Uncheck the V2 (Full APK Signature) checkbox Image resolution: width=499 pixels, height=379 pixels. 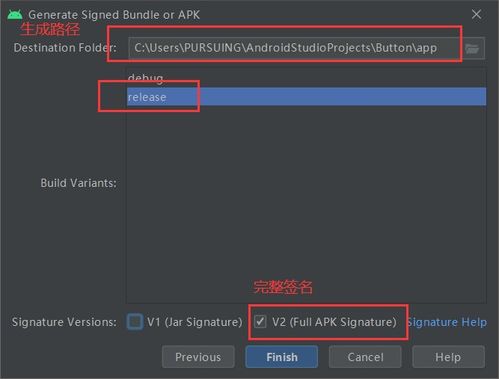[260, 322]
